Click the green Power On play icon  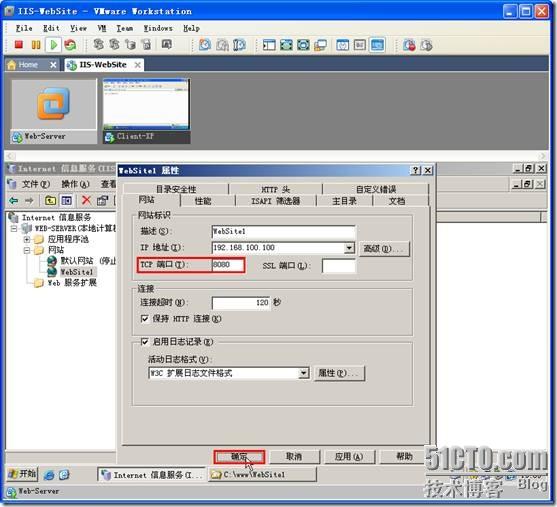(x=53, y=45)
